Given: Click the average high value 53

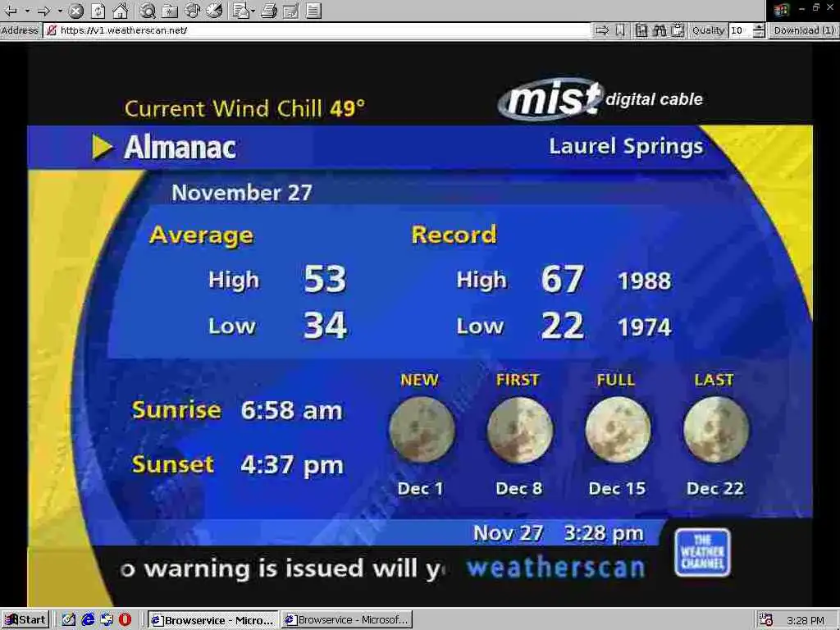Looking at the screenshot, I should [325, 279].
